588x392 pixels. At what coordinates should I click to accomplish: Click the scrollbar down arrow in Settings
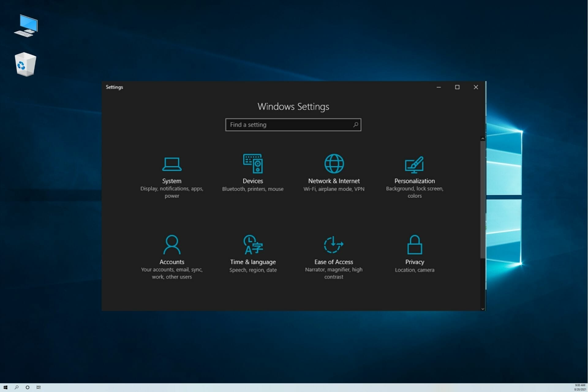point(483,309)
